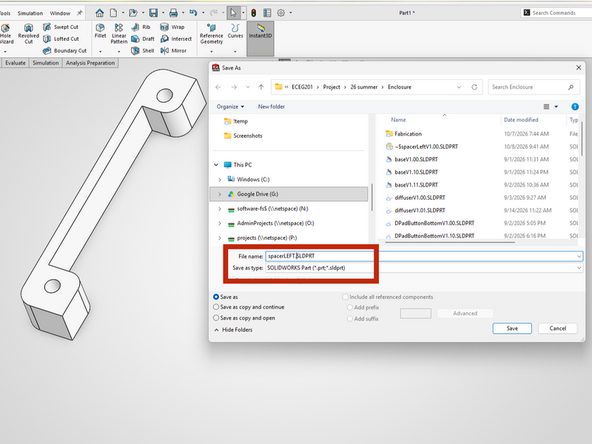Click the Undo icon
The width and height of the screenshot is (592, 444).
coord(193,13)
